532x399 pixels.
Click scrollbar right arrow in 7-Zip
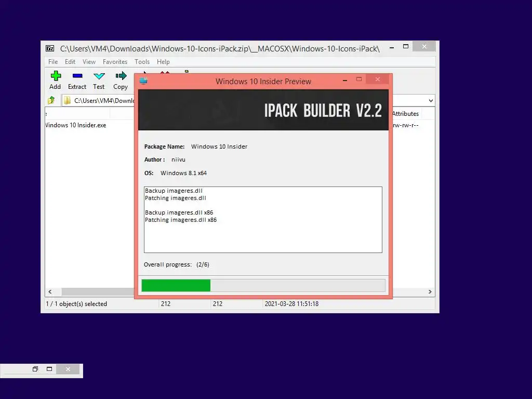click(x=430, y=292)
